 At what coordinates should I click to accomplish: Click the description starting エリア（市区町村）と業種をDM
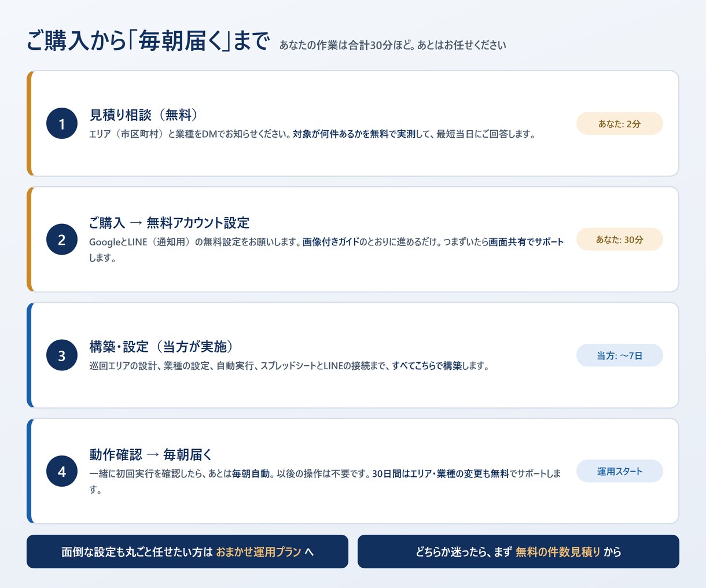pos(313,134)
